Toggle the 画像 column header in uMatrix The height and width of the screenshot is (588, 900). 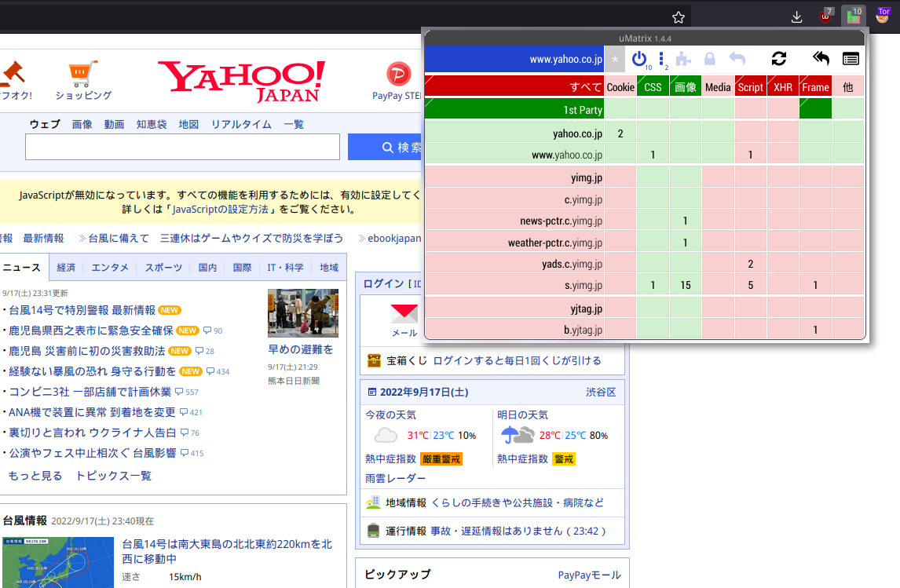point(686,86)
